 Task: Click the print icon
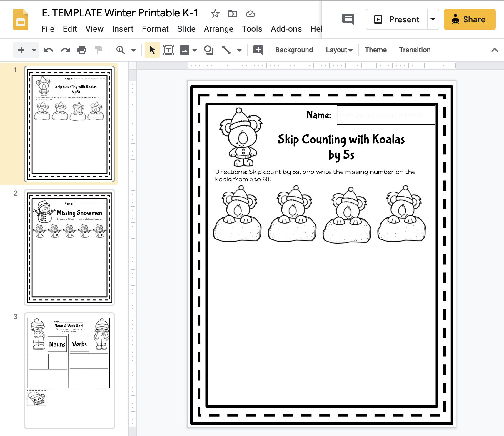click(x=82, y=50)
